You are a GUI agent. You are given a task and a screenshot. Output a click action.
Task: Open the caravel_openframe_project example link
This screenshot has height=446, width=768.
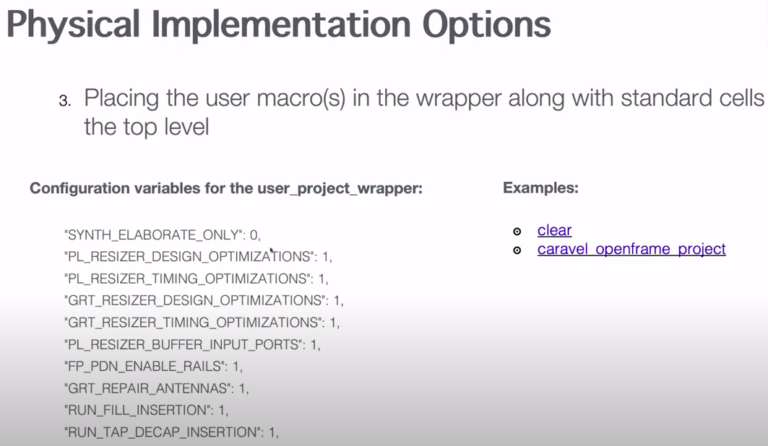pos(631,249)
